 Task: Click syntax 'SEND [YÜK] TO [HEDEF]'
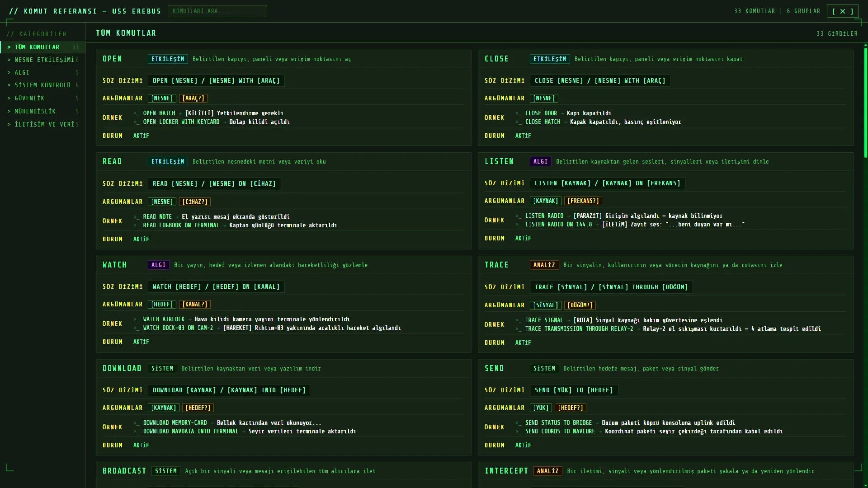point(574,390)
